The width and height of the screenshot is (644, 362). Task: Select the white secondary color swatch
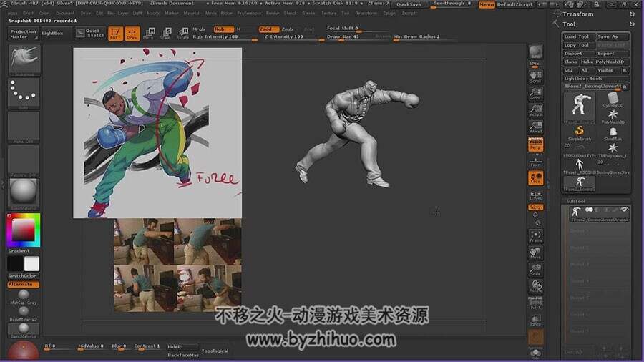31,263
